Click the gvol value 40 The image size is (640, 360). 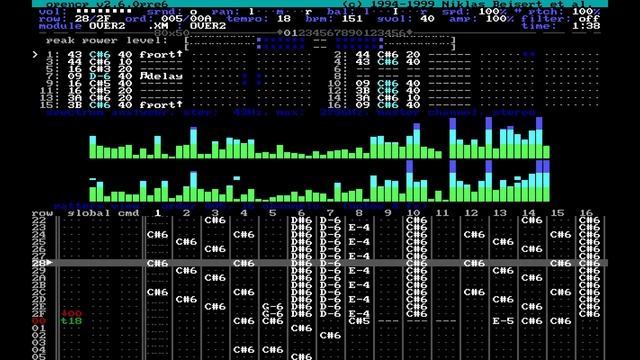[427, 19]
